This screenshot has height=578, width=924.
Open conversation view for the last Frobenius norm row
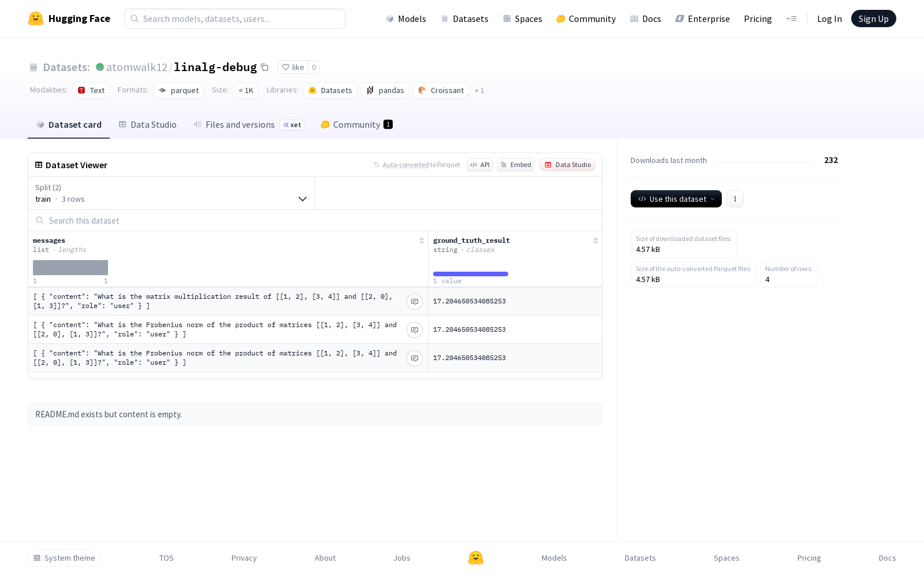[x=415, y=358]
